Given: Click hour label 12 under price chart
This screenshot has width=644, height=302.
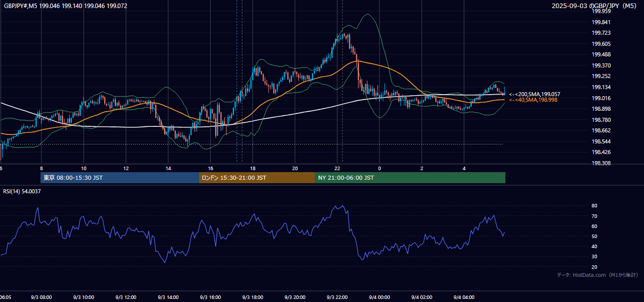Looking at the screenshot, I should click(126, 168).
